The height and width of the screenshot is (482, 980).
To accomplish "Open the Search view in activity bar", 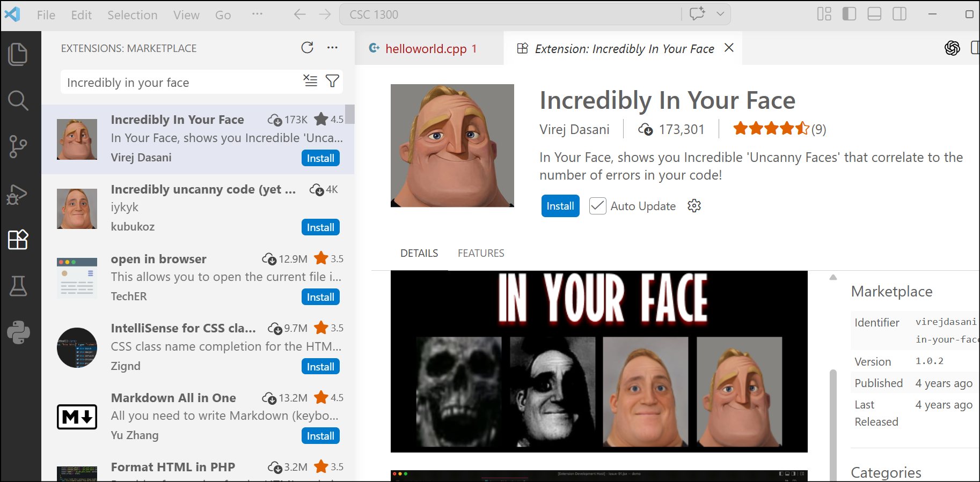I will [x=18, y=100].
